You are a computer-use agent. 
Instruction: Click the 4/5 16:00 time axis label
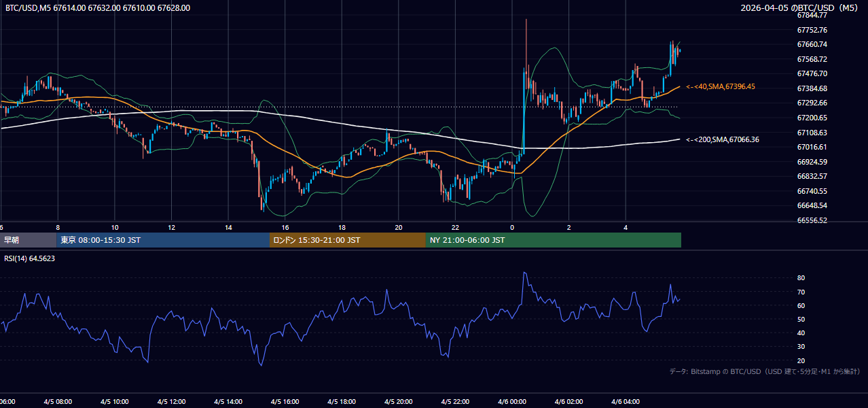pos(285,402)
